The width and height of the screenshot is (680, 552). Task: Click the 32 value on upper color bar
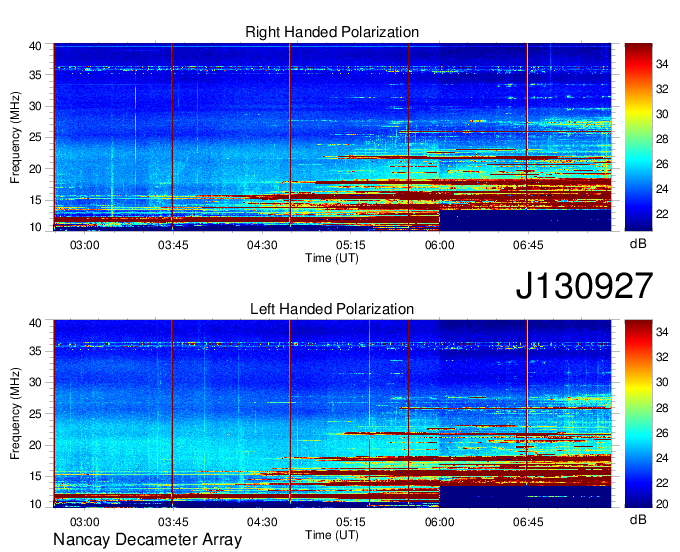(x=662, y=89)
